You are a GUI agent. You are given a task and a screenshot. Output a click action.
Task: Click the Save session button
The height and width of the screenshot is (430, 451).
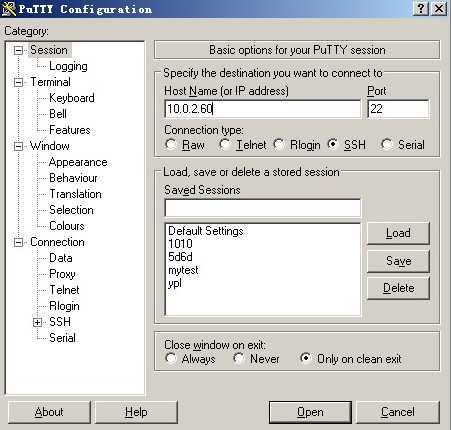[x=398, y=261]
